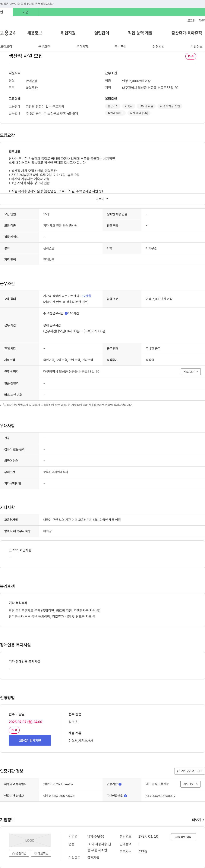Open the 실업급여 main menu
Screen dimensions: 205x868
point(102,33)
